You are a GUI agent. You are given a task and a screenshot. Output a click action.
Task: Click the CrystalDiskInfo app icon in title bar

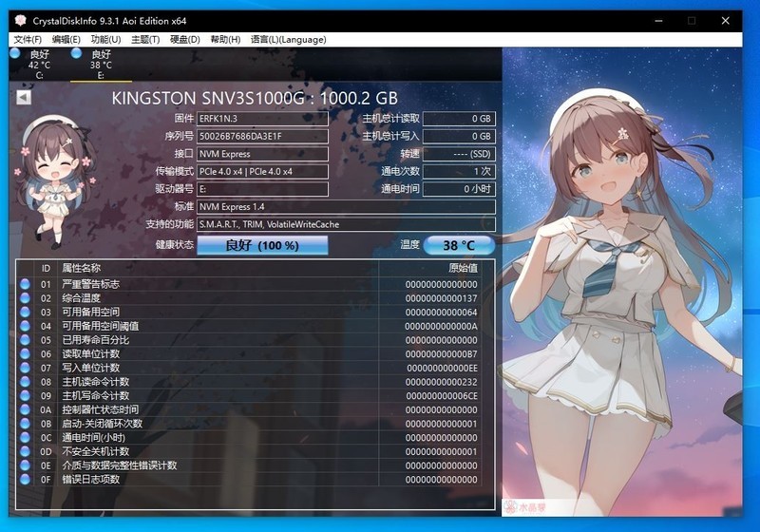click(20, 21)
